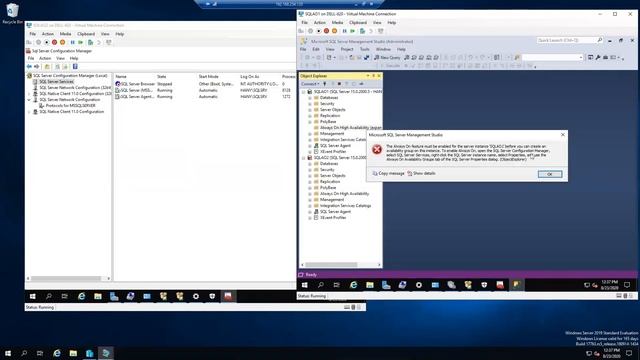The image size is (640, 360).
Task: Open host Windows Start menu
Action: tap(8, 353)
